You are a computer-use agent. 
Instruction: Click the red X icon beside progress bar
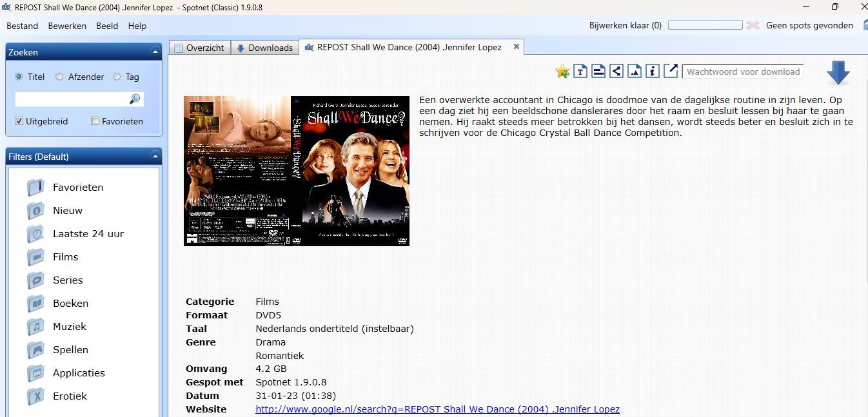[753, 26]
